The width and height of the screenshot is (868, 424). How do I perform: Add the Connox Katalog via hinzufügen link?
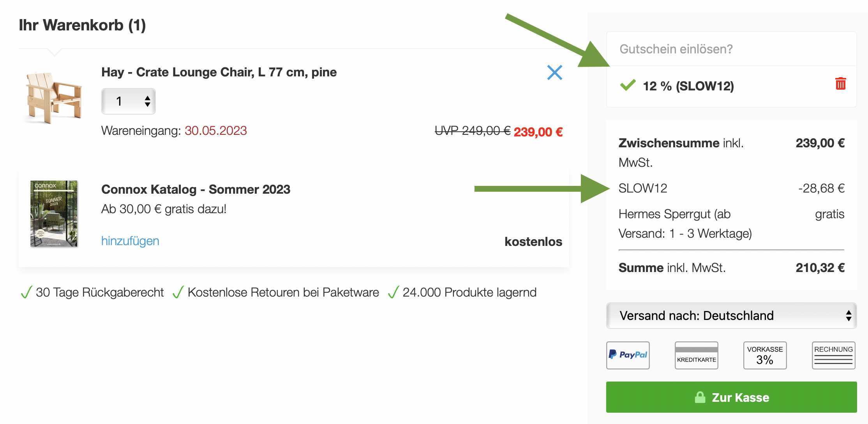pyautogui.click(x=130, y=241)
